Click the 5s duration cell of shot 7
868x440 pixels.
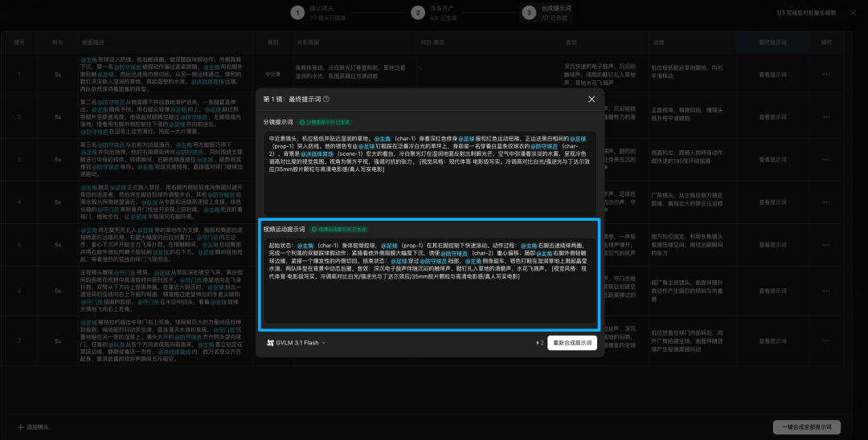pos(58,341)
